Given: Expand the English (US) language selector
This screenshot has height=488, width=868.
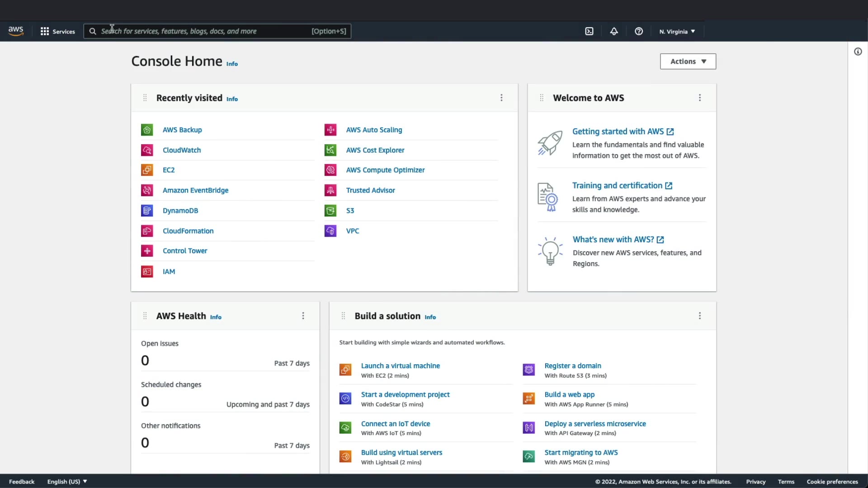Looking at the screenshot, I should pos(67,482).
